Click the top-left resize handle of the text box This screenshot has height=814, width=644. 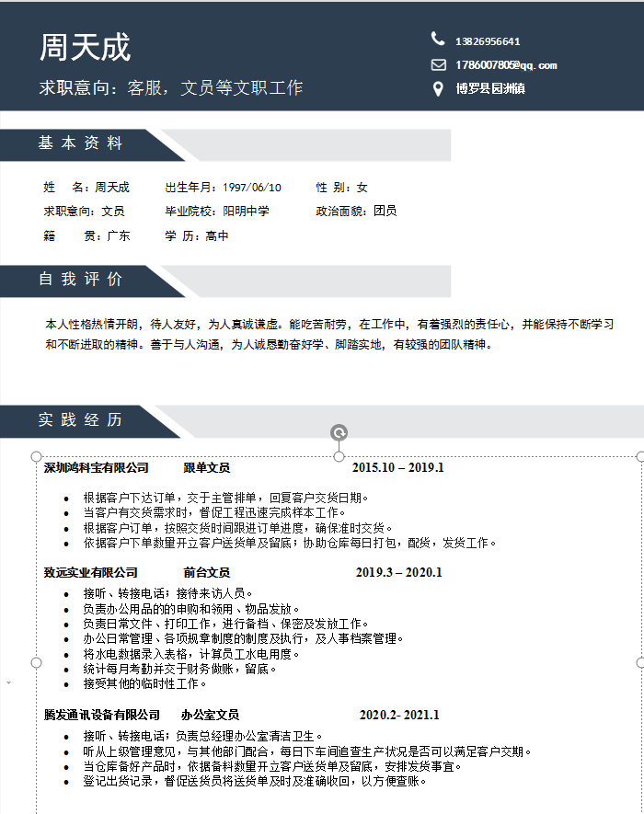(37, 457)
